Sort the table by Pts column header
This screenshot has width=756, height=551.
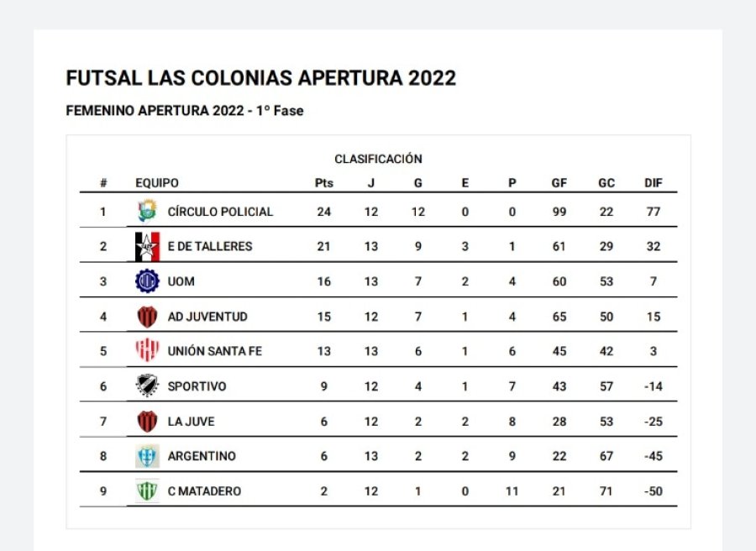click(x=323, y=183)
